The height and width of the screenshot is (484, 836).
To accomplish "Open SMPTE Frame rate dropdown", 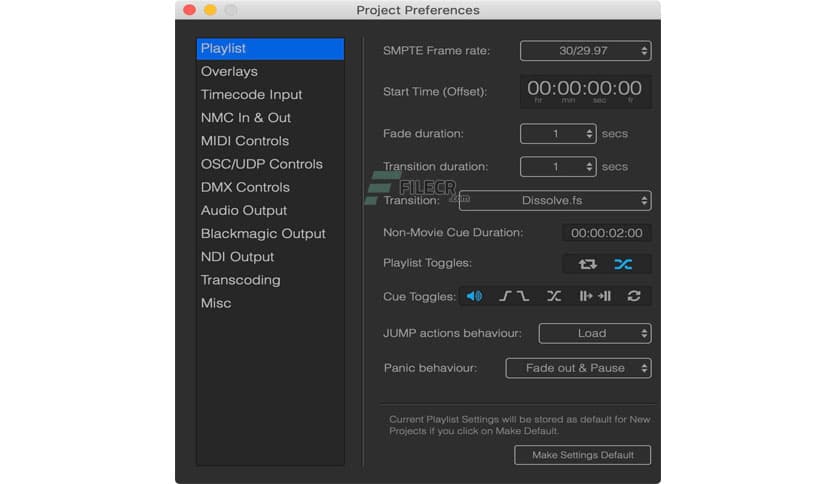I will click(585, 50).
